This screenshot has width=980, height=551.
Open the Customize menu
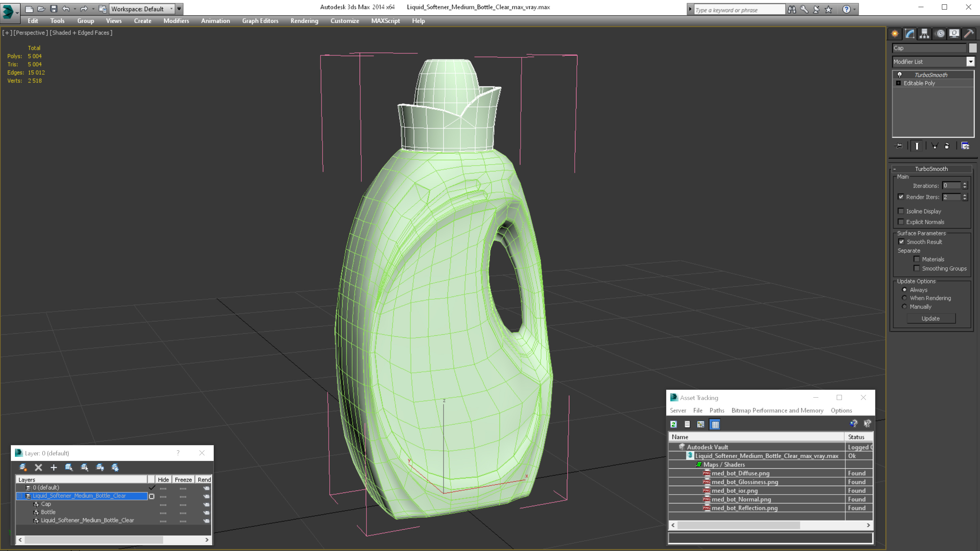click(x=345, y=21)
